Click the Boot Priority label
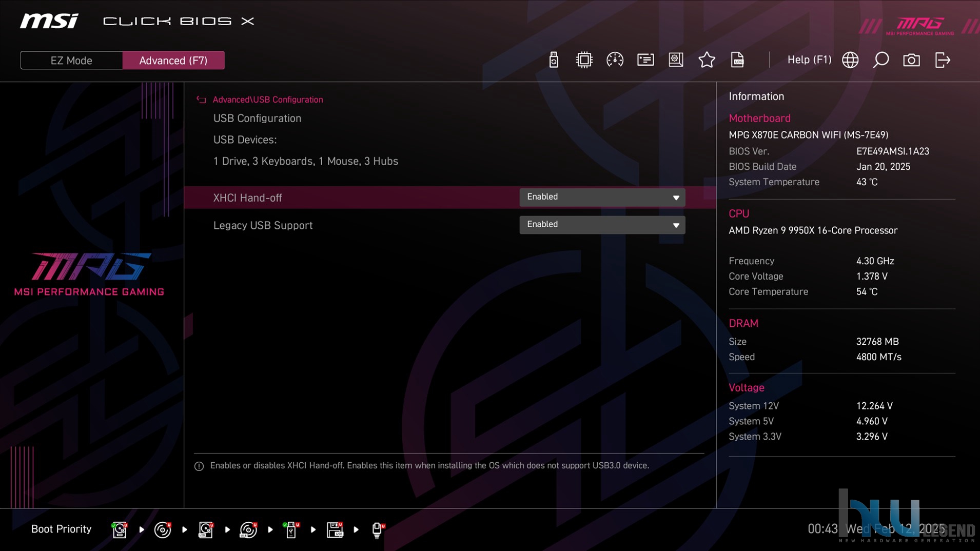 (x=61, y=529)
